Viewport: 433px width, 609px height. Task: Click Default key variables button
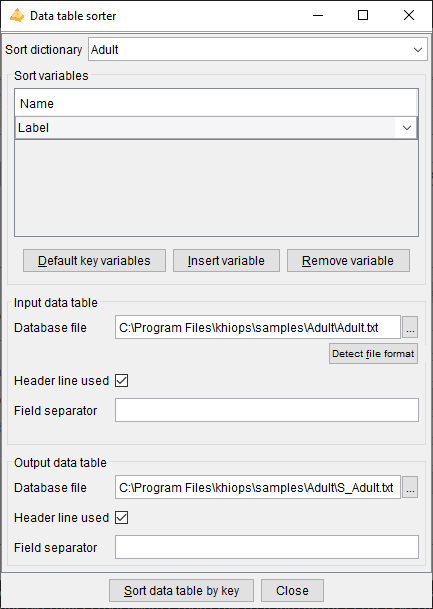pos(94,261)
